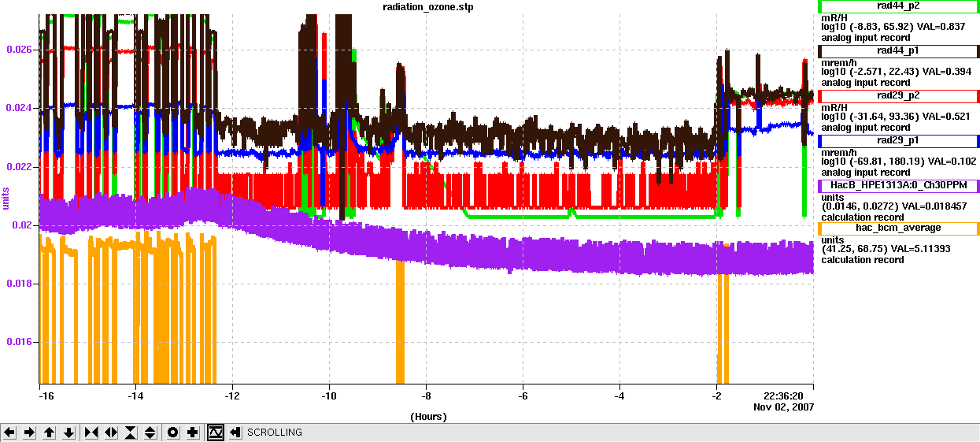Viewport: 980px width, 442px height.
Task: Click the scroll-back arrow icon beside SCROLLING
Action: (235, 433)
